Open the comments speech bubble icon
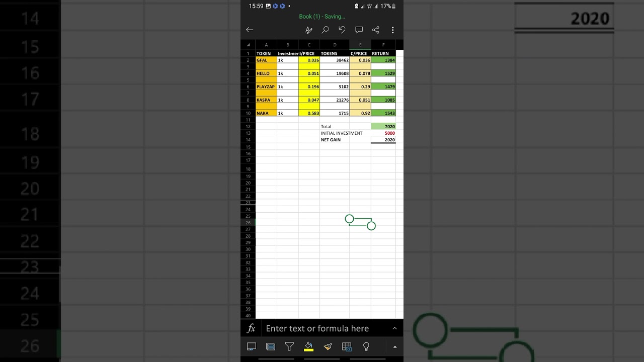The image size is (644, 362). (x=359, y=30)
